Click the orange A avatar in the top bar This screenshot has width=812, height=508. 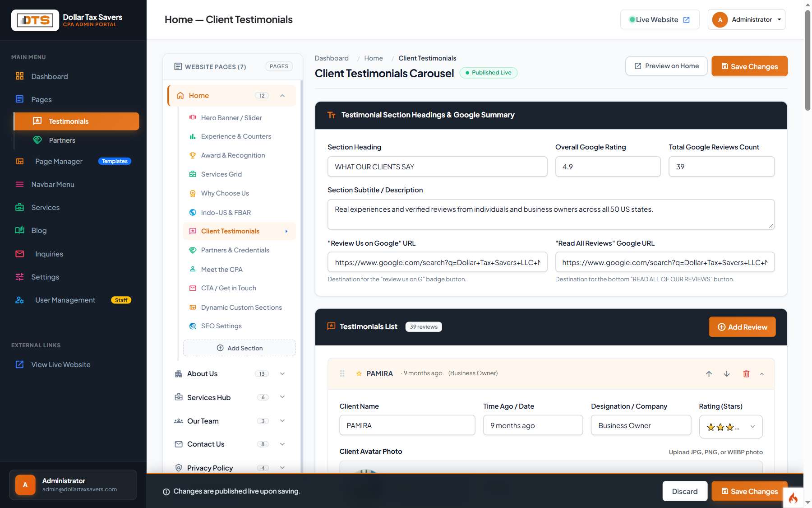tap(720, 20)
